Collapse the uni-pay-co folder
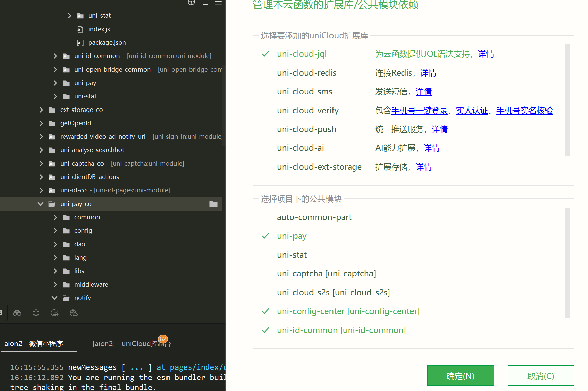588x391 pixels. coord(41,204)
